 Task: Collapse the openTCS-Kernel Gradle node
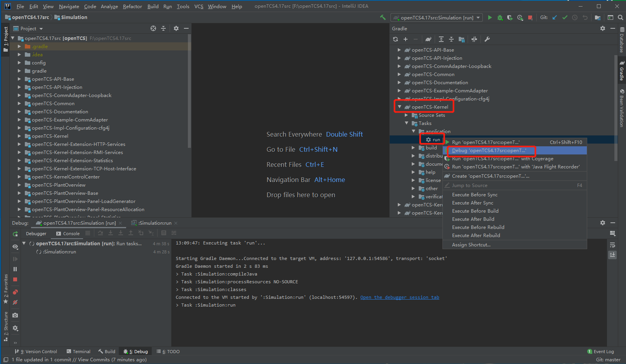click(x=399, y=107)
